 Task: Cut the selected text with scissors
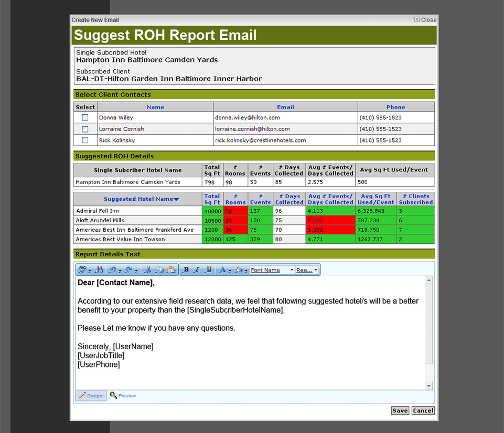click(148, 270)
